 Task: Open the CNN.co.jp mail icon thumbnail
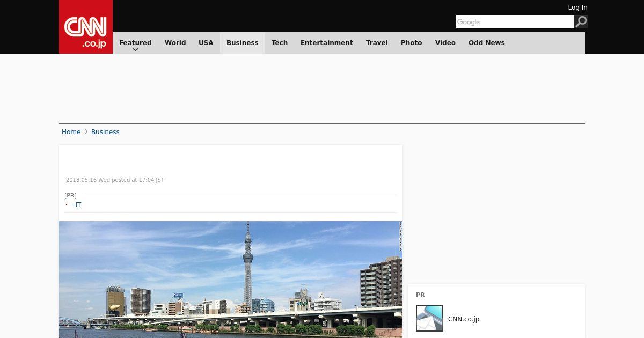pos(429,318)
